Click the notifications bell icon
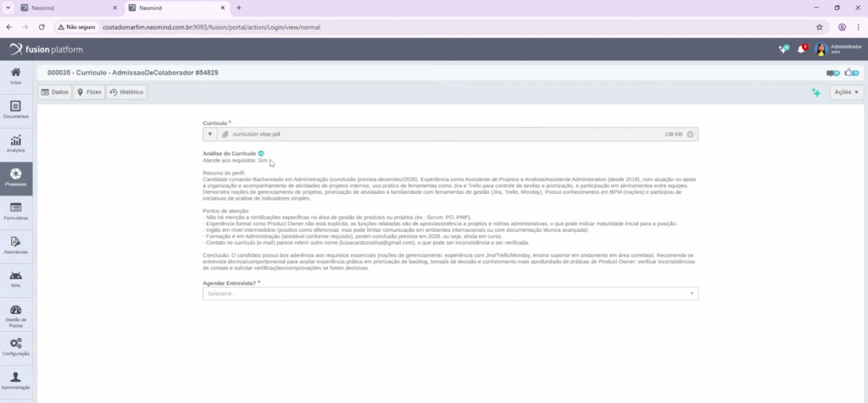This screenshot has height=403, width=868. (x=802, y=49)
